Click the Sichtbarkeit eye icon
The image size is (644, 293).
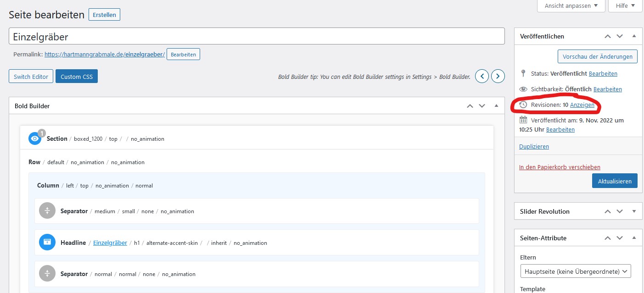point(523,89)
